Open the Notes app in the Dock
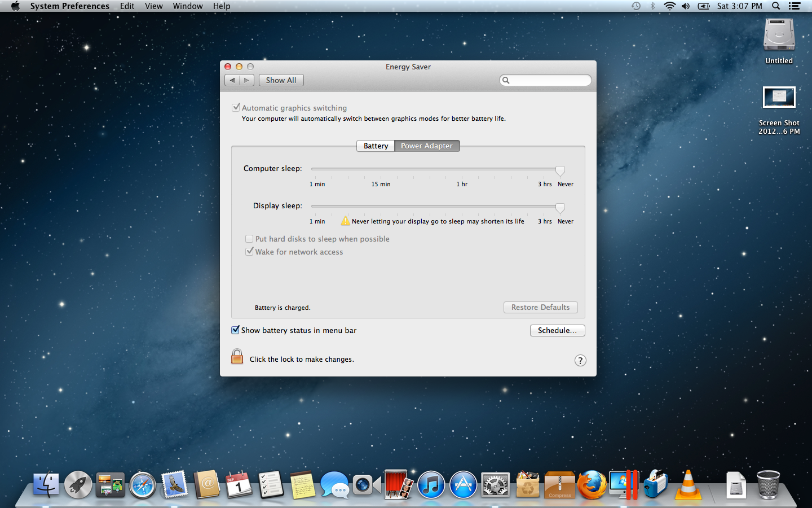Viewport: 812px width, 508px height. click(303, 485)
